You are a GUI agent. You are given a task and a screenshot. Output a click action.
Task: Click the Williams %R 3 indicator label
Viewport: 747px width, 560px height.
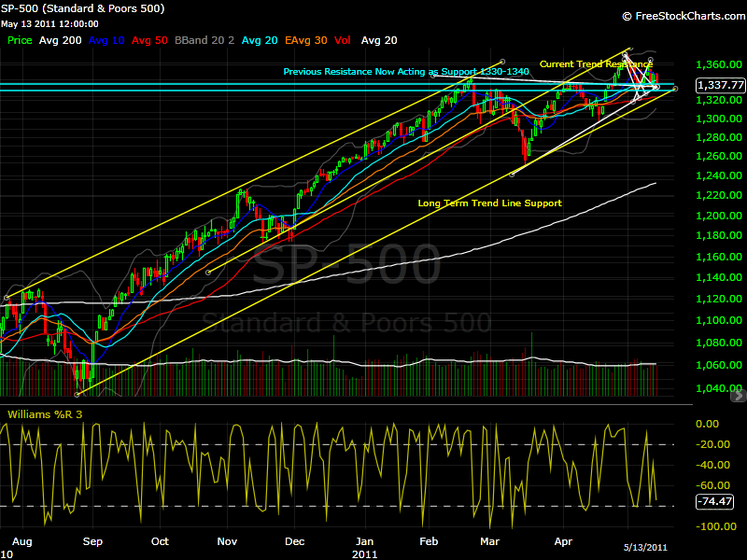(45, 414)
